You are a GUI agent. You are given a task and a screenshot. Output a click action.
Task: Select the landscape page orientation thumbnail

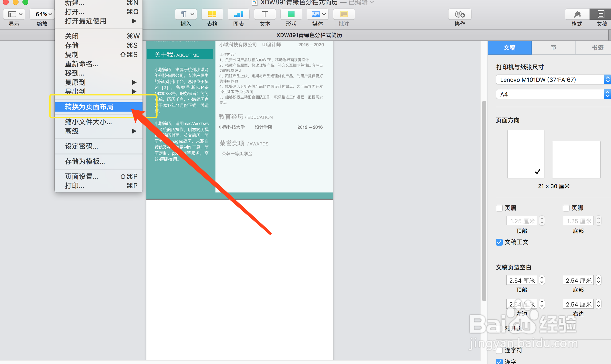point(576,159)
